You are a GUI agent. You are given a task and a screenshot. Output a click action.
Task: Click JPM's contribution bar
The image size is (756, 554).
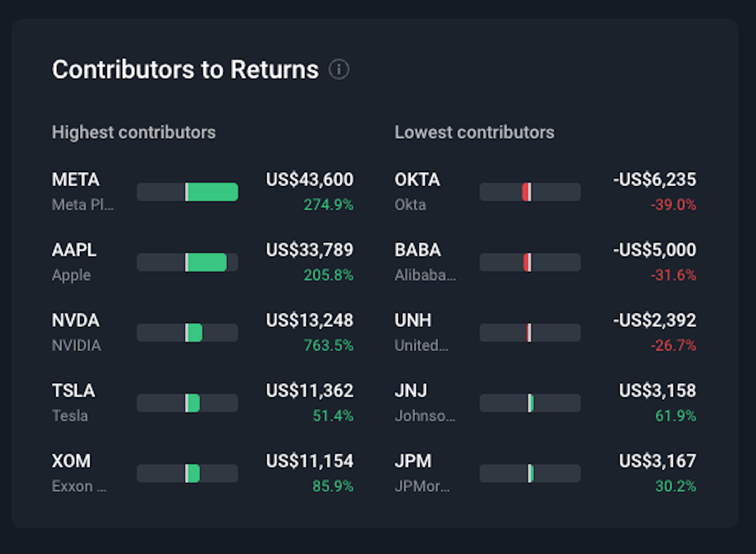[x=530, y=473]
